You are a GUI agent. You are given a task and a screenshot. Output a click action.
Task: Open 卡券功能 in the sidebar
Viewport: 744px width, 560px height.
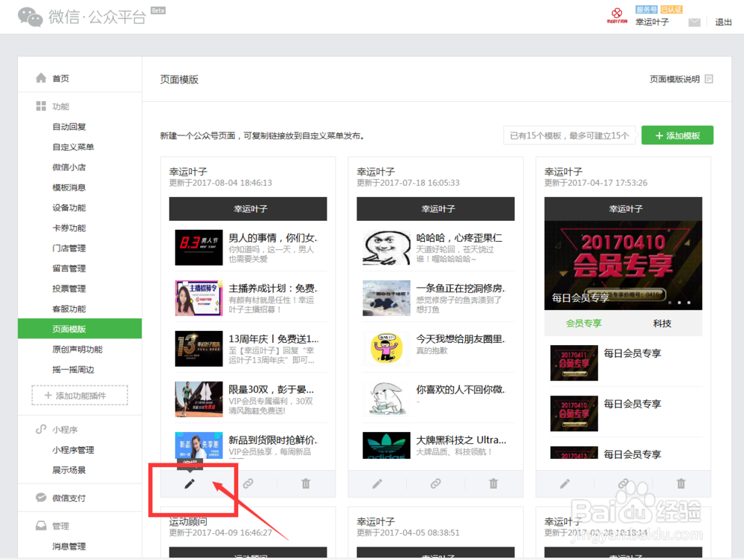pos(69,228)
